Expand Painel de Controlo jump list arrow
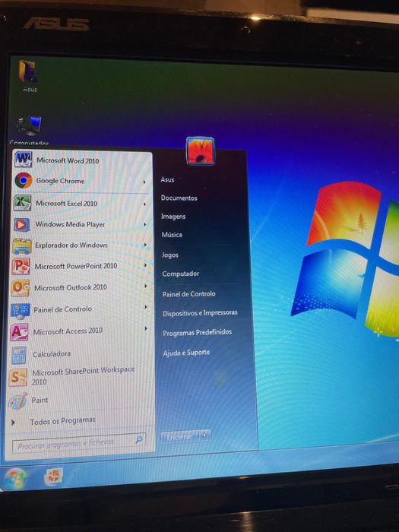The width and height of the screenshot is (399, 532). [146, 307]
